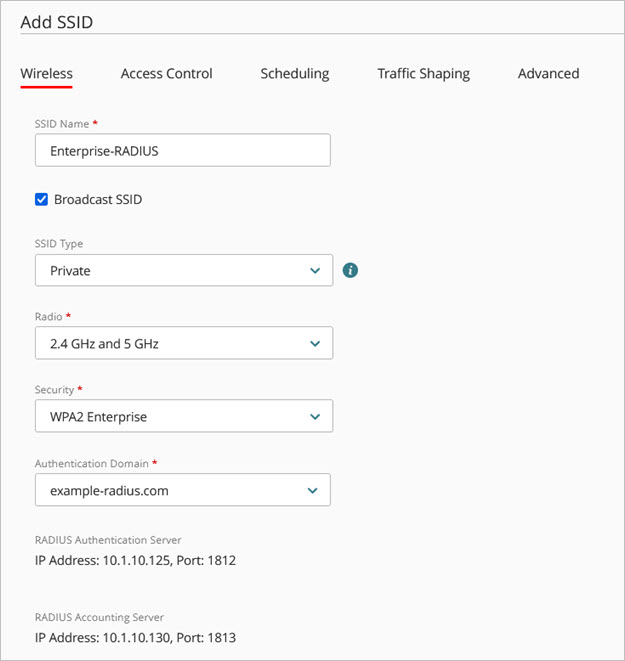Switch to the Wireless tab

tap(46, 74)
